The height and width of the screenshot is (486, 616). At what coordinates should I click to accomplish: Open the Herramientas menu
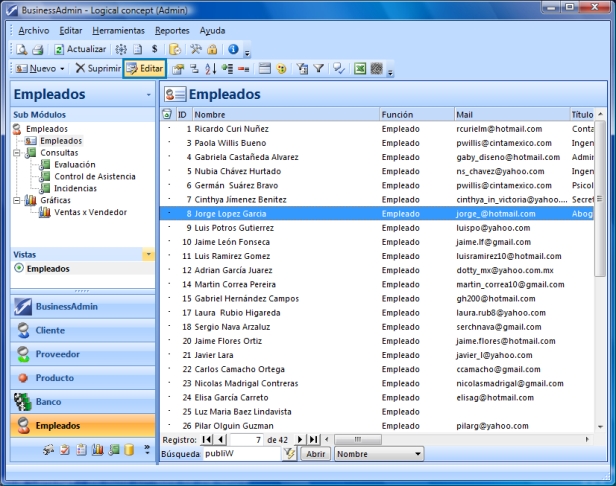click(119, 31)
